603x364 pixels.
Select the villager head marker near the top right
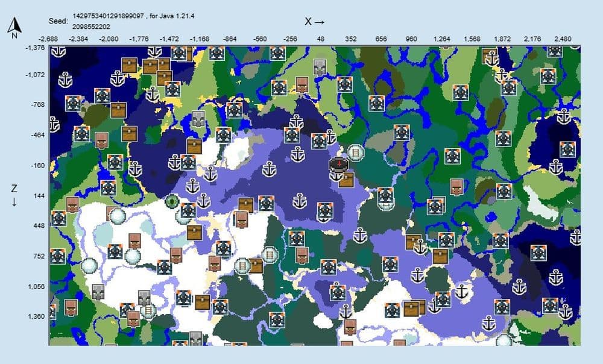coord(456,187)
